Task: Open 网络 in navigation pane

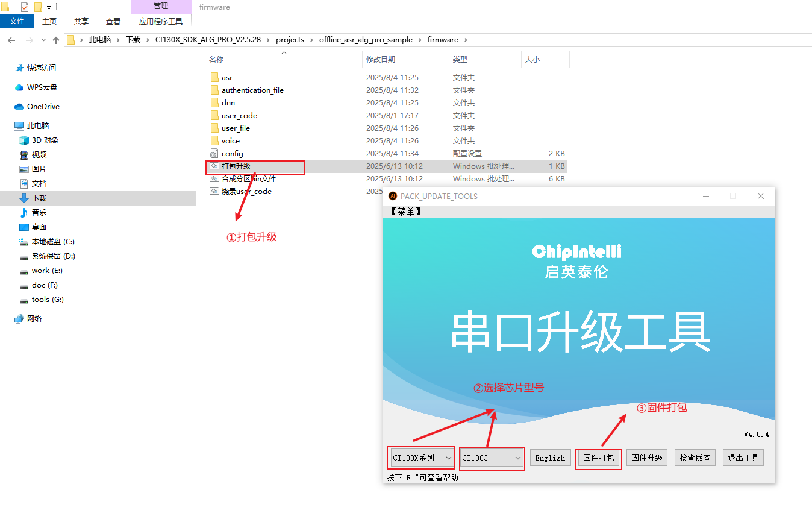Action: (34, 319)
